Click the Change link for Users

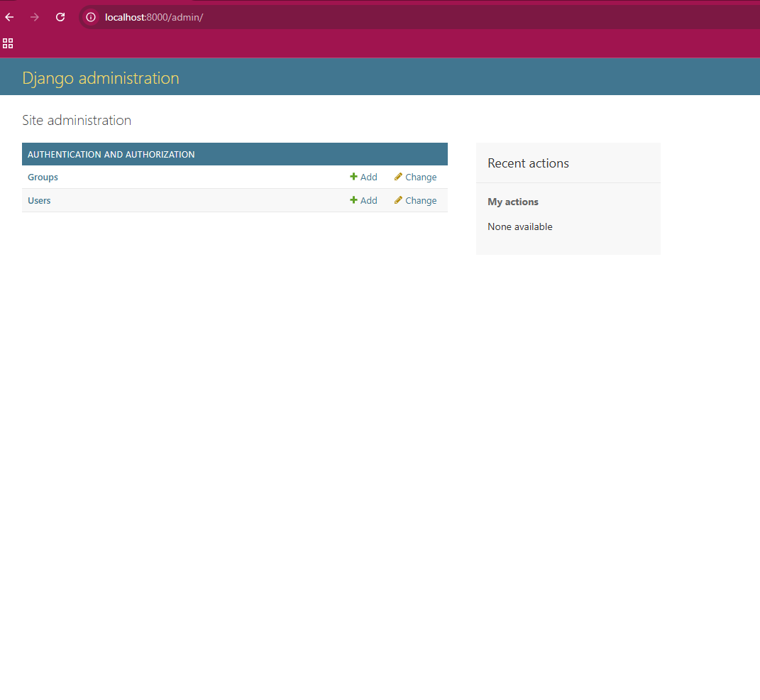point(420,200)
